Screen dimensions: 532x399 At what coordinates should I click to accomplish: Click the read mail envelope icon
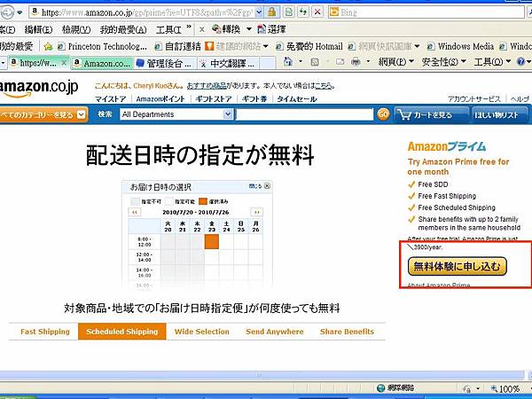tap(340, 62)
